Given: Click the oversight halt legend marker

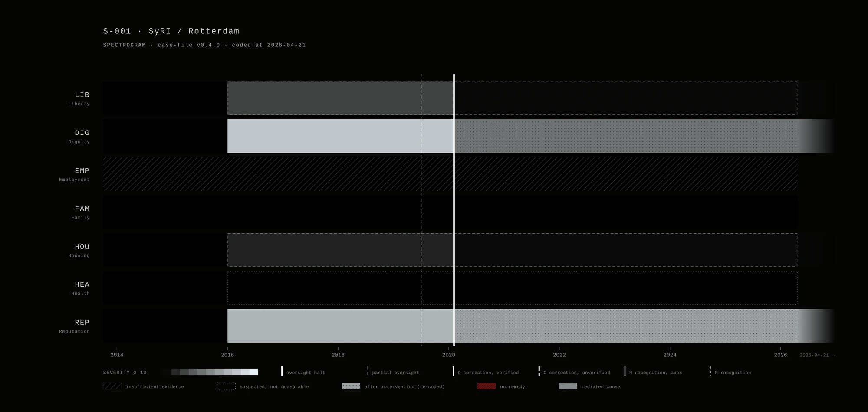Looking at the screenshot, I should tap(282, 371).
